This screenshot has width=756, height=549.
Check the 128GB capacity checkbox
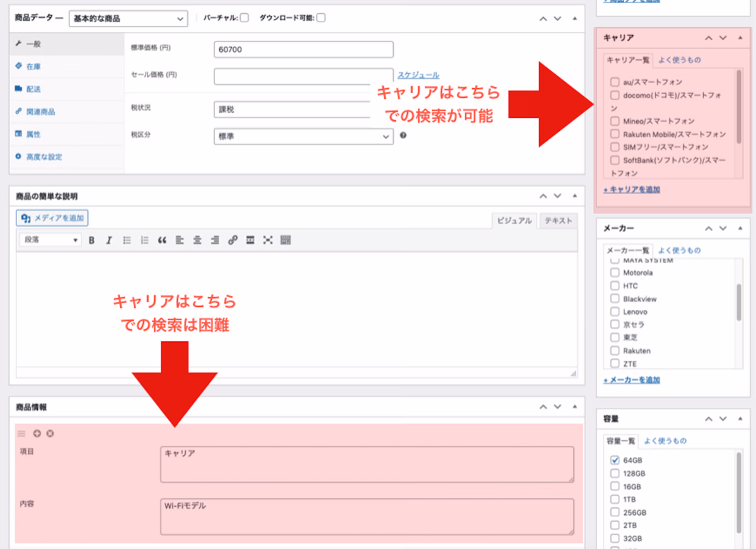[614, 473]
